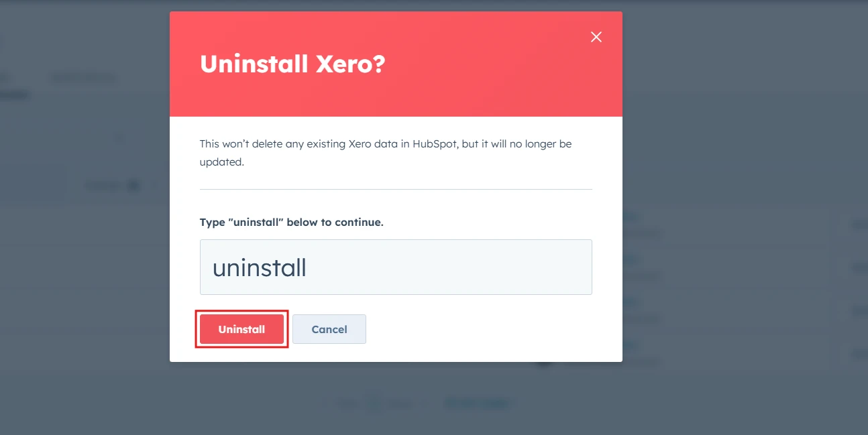This screenshot has width=868, height=435.
Task: Click inside the uninstall confirmation text field
Action: [x=396, y=267]
